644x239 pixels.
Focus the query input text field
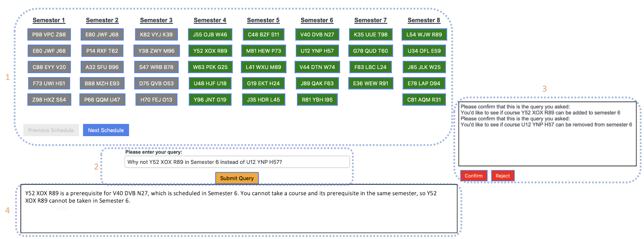point(237,162)
